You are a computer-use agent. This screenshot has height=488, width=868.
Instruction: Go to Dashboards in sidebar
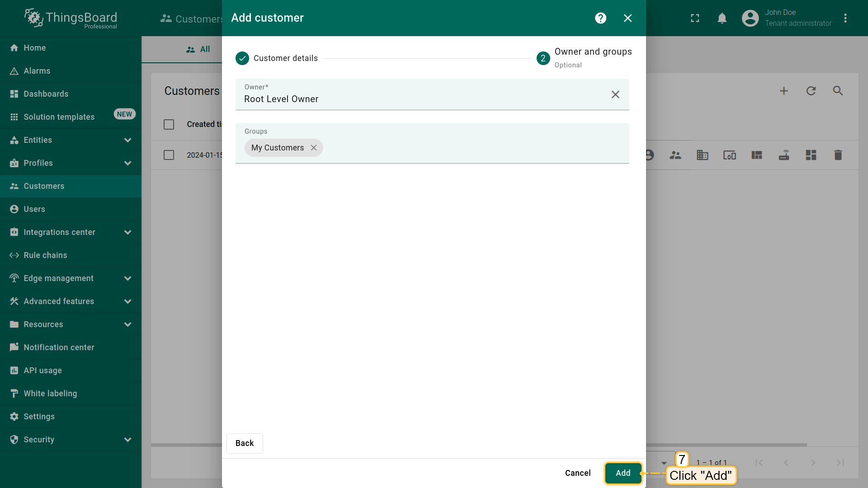[46, 94]
